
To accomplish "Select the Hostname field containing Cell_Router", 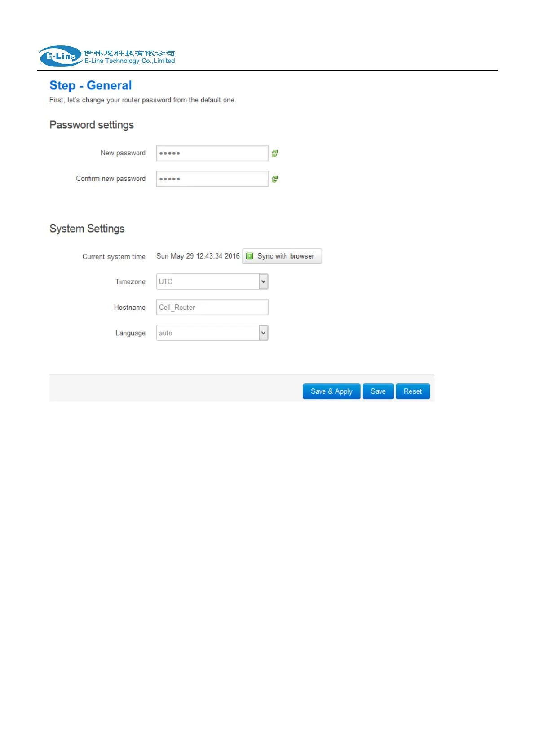I will (x=212, y=308).
